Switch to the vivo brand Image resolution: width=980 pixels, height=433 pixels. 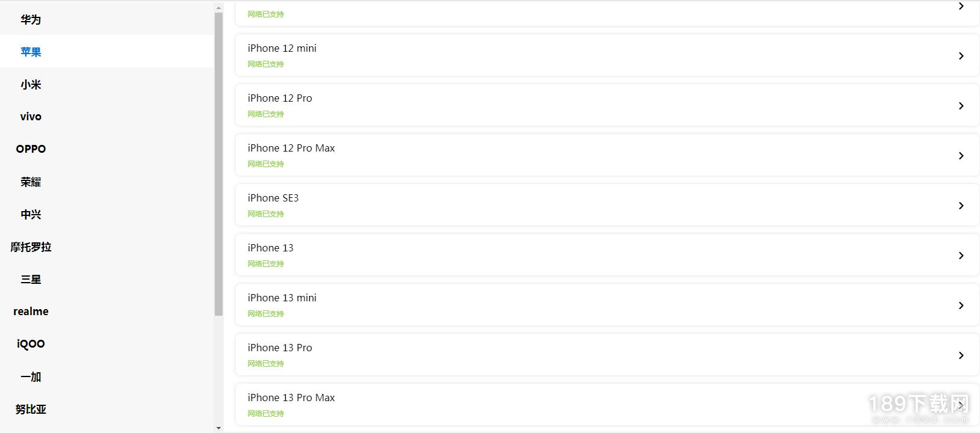tap(31, 117)
